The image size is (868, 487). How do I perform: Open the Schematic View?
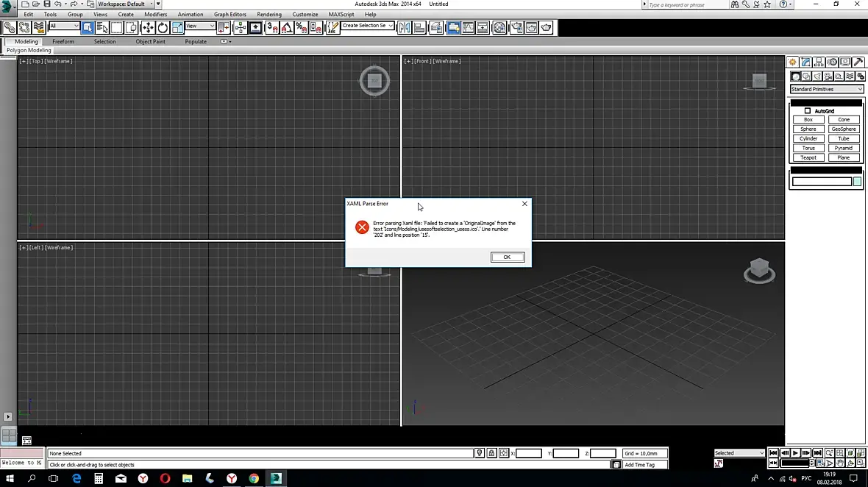click(483, 28)
